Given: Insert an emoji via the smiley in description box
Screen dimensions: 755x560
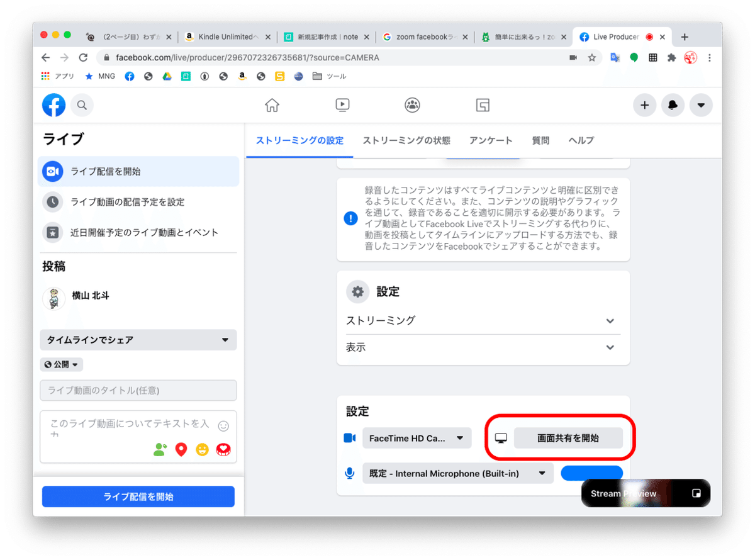Looking at the screenshot, I should pyautogui.click(x=223, y=426).
